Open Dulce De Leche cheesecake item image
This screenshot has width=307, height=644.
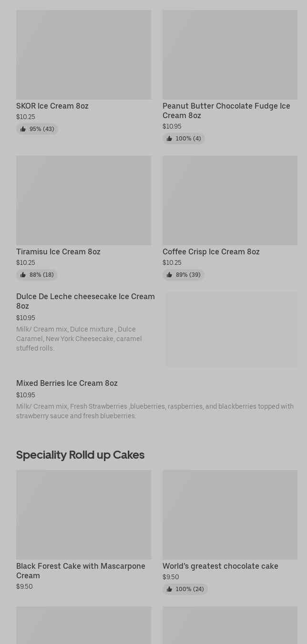point(232,330)
